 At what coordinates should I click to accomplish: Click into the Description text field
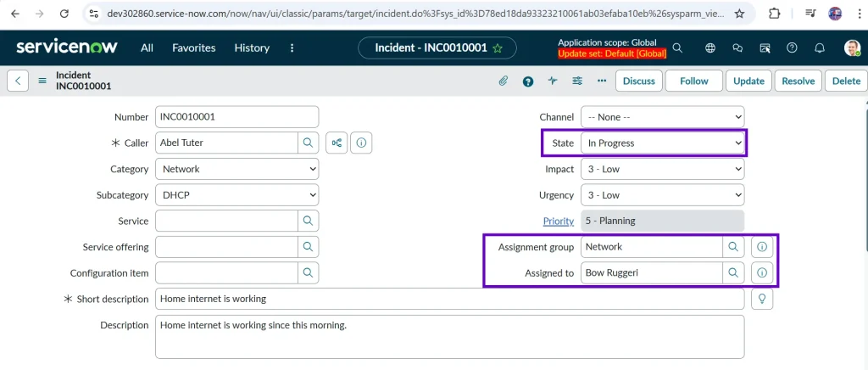pyautogui.click(x=449, y=337)
